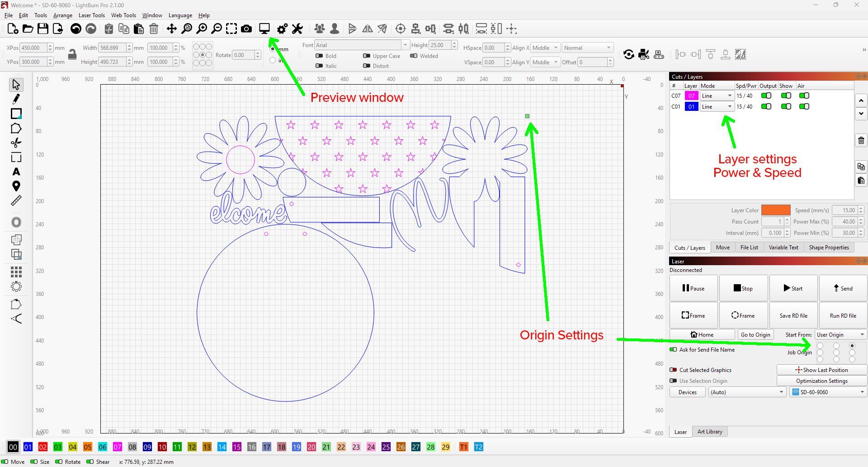868x467 pixels.
Task: Click the Start laser button
Action: click(793, 288)
